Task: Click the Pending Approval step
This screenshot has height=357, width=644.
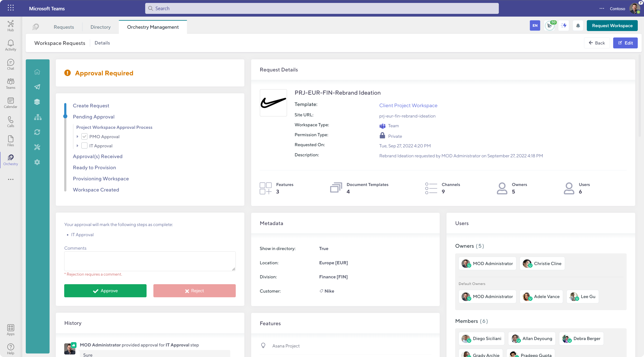Action: (x=93, y=117)
